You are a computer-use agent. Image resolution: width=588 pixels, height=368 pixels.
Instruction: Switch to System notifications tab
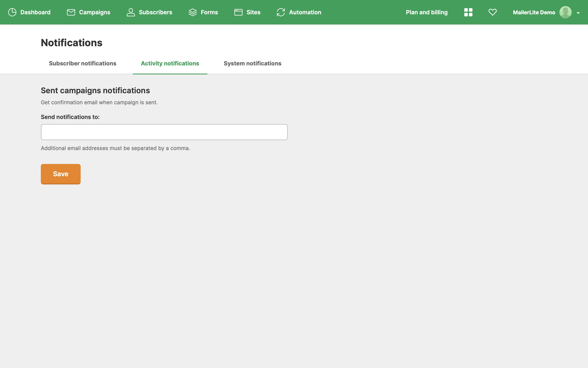click(252, 63)
